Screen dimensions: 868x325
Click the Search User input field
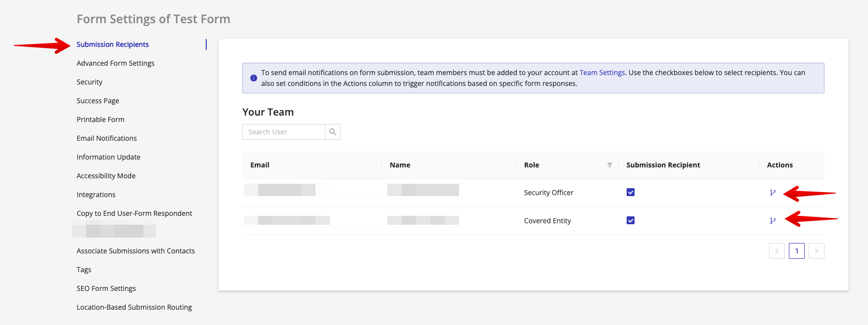(284, 132)
